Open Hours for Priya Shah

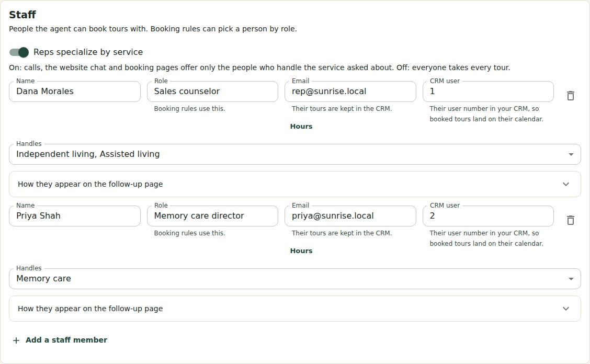(301, 251)
